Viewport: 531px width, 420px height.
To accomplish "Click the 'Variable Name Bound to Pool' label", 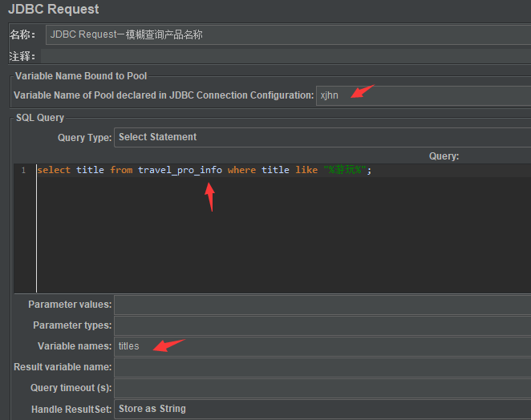I will click(x=81, y=76).
